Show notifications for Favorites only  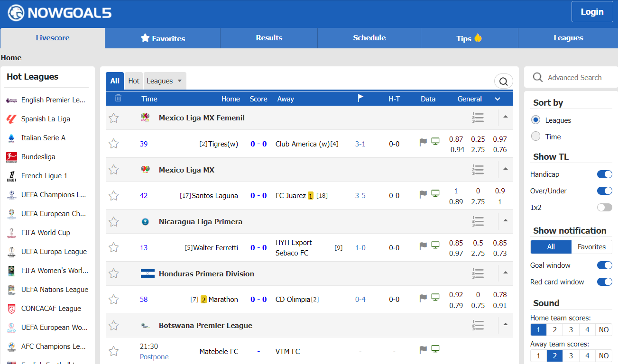tap(591, 247)
